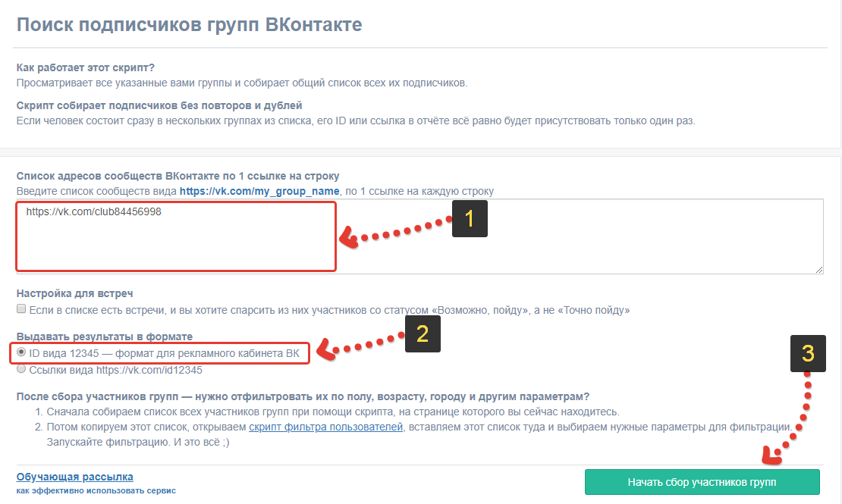Click "Скрипт собирает подписчиков без повторов" heading
Screen dimensions: 842x504
[x=159, y=105]
